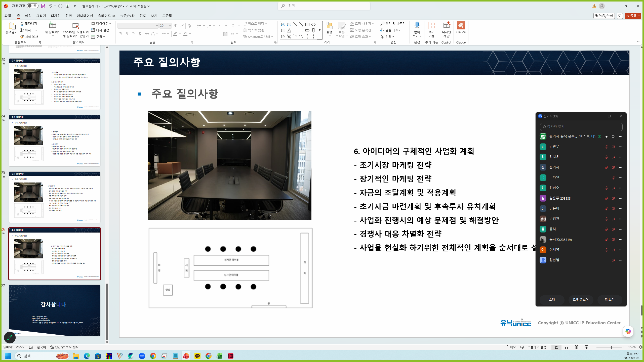
Task: Toggle video for 손경완 participant
Action: (614, 219)
